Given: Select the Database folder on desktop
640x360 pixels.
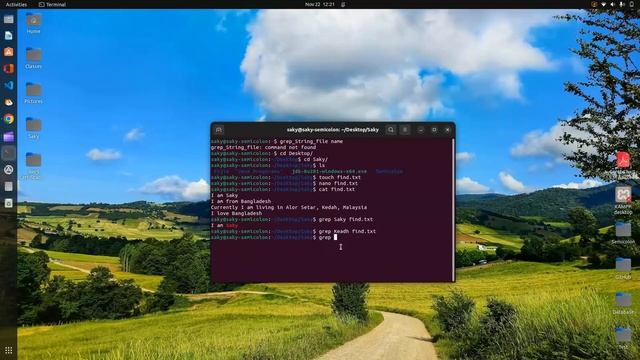Looking at the screenshot, I should 623,303.
